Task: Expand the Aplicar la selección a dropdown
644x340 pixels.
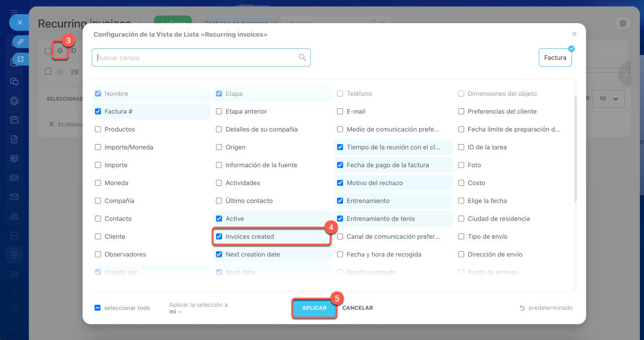Action: [176, 312]
